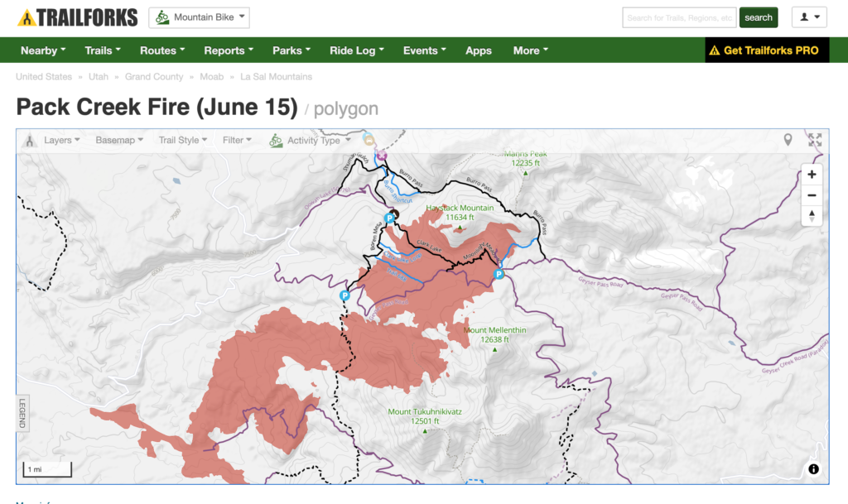Click parking icon near Geyser Pass Road

[x=499, y=274]
